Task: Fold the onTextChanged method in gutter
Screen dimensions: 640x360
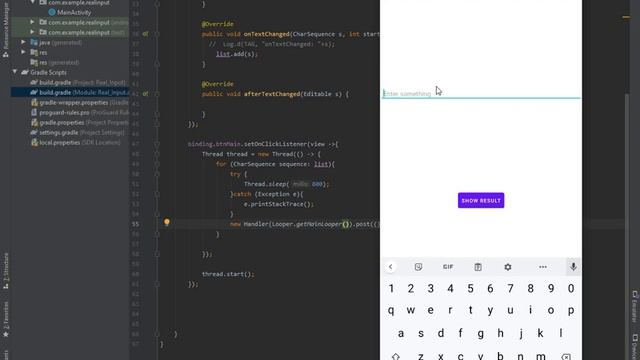Action: click(x=157, y=34)
